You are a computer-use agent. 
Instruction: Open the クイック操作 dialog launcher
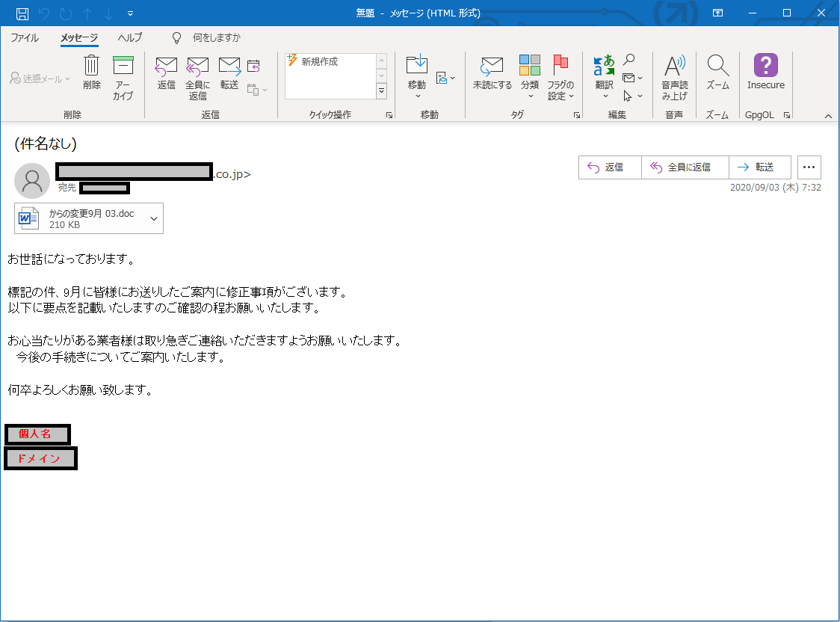click(389, 115)
